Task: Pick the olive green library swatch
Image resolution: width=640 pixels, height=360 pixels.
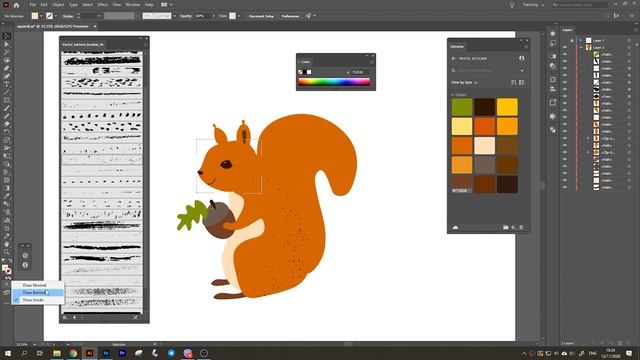Action: point(462,107)
